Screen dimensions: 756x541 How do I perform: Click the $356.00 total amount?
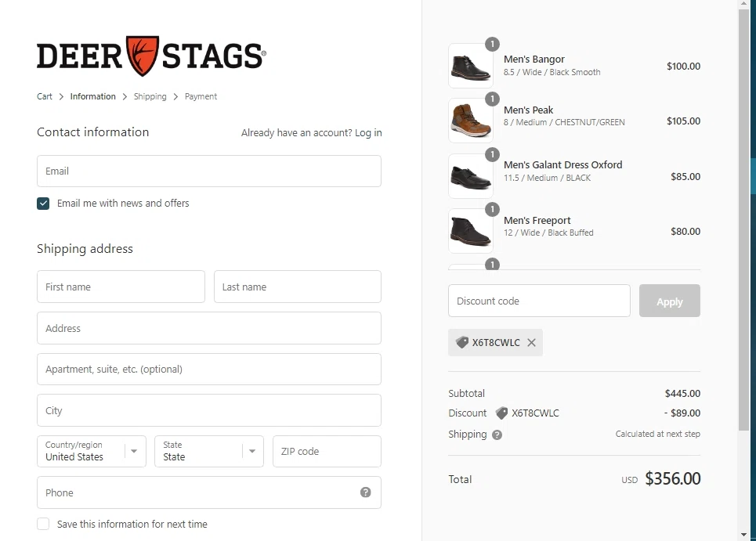673,479
